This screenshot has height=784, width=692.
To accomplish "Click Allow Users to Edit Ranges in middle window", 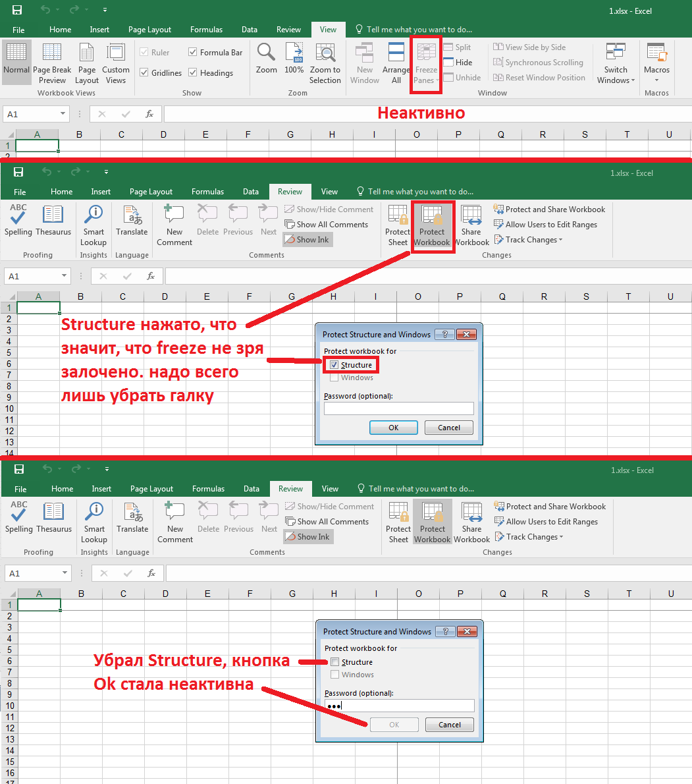I will (x=545, y=225).
